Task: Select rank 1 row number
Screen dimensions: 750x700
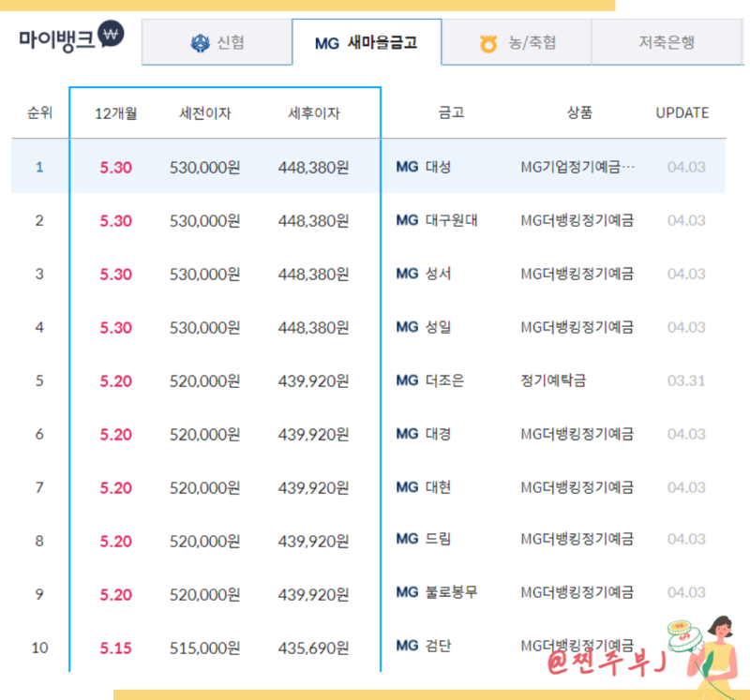Action: coord(39,167)
